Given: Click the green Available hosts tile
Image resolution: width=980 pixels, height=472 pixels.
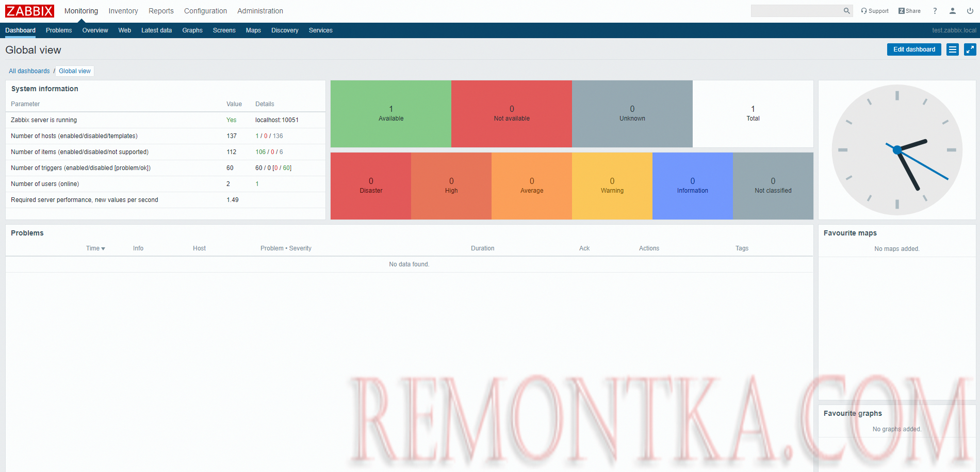Looking at the screenshot, I should tap(391, 114).
